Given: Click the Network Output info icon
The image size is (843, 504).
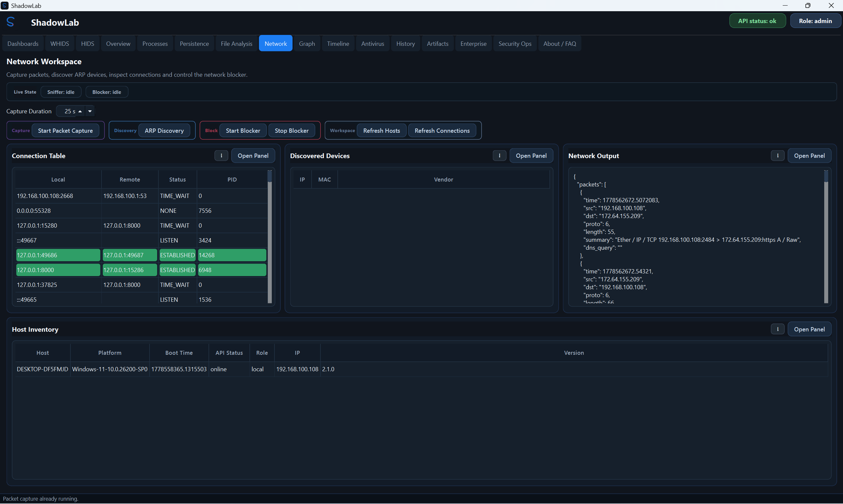Looking at the screenshot, I should click(778, 155).
